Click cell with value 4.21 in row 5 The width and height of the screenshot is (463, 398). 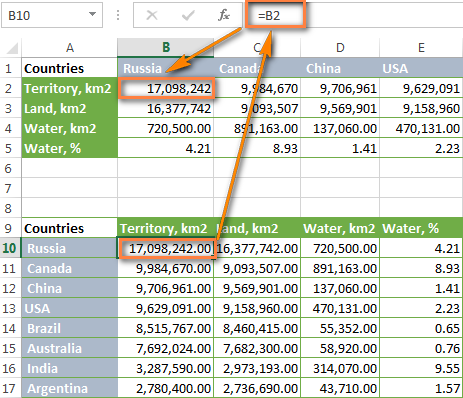pos(166,148)
